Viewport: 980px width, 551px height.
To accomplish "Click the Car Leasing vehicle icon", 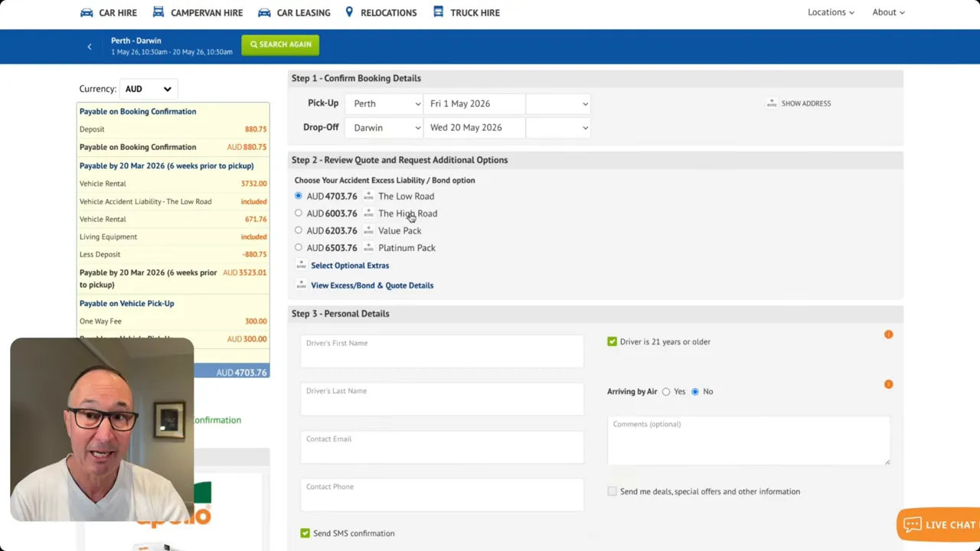I will [x=264, y=12].
